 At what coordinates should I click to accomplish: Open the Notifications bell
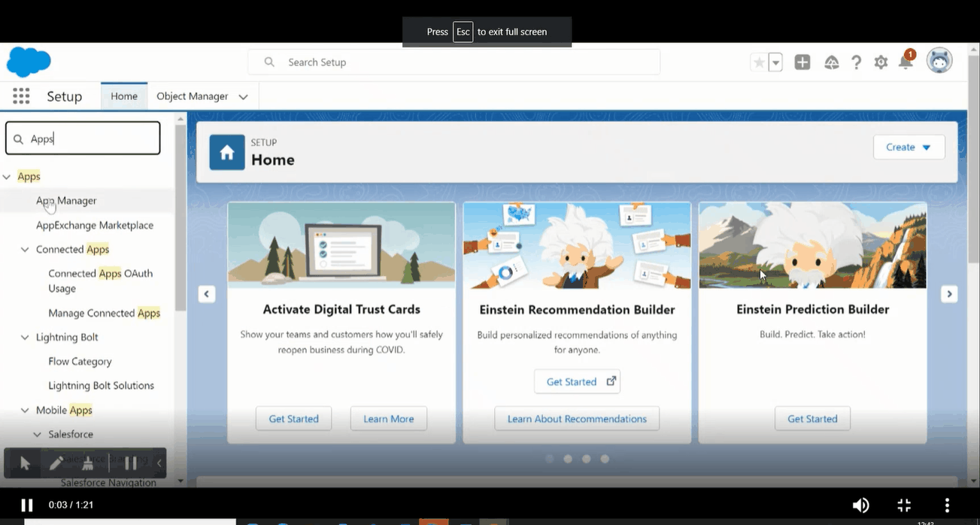click(x=906, y=62)
